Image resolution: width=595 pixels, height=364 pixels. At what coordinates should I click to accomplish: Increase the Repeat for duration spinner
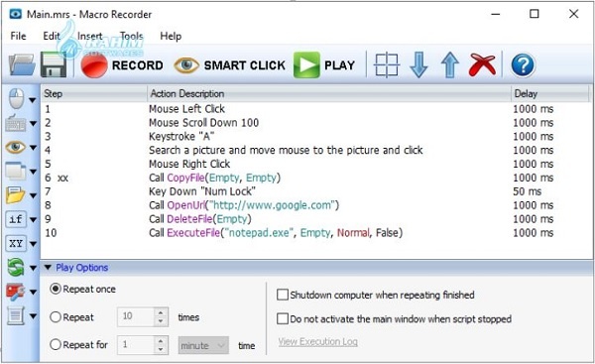(x=161, y=341)
